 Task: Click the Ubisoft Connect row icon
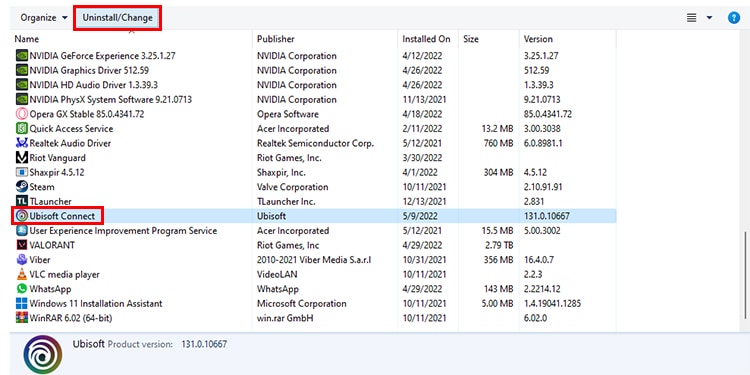coord(22,216)
